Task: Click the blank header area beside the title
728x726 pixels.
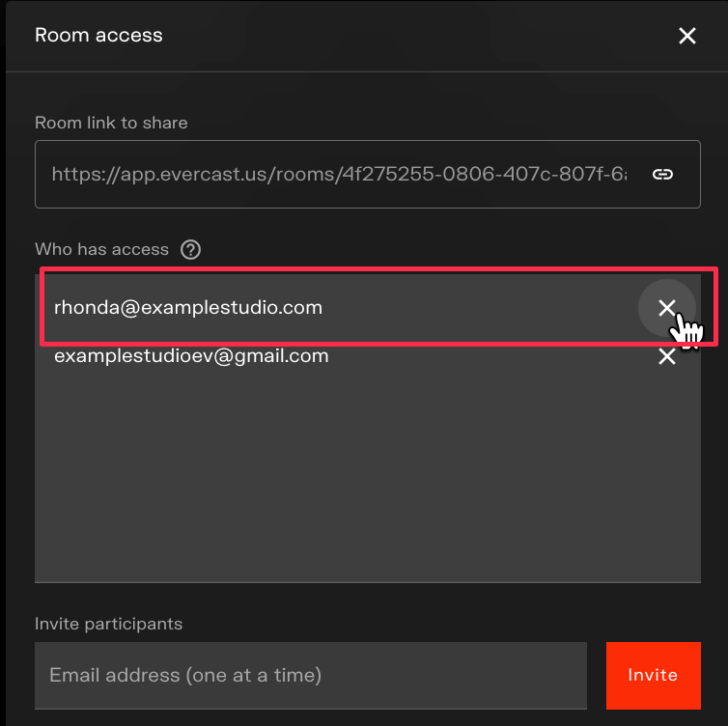Action: pyautogui.click(x=415, y=36)
